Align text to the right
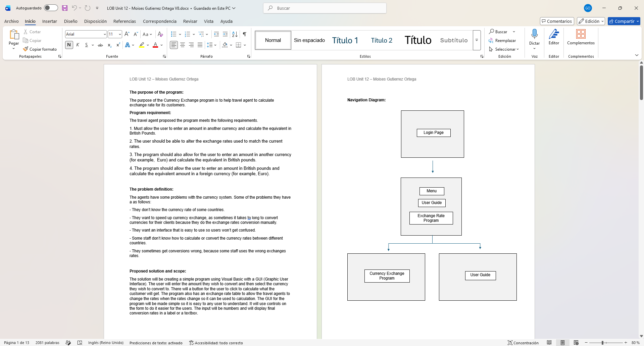This screenshot has width=644, height=346. [191, 45]
